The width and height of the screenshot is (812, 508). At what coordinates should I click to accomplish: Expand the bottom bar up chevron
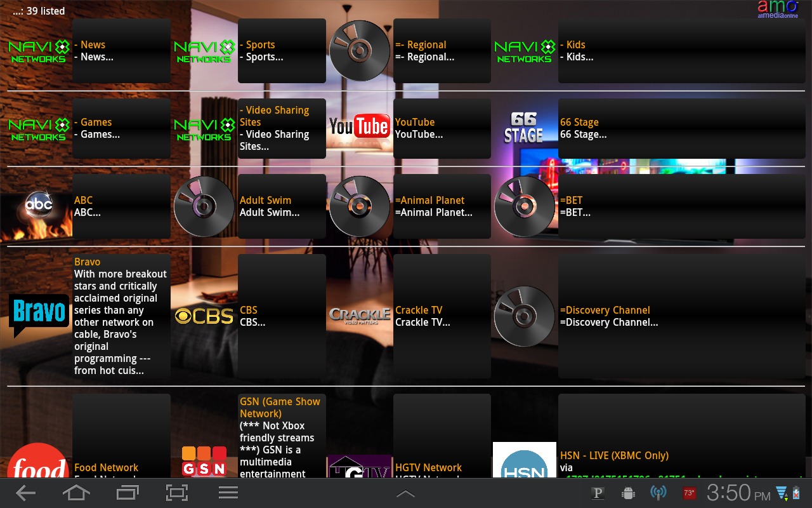tap(405, 493)
